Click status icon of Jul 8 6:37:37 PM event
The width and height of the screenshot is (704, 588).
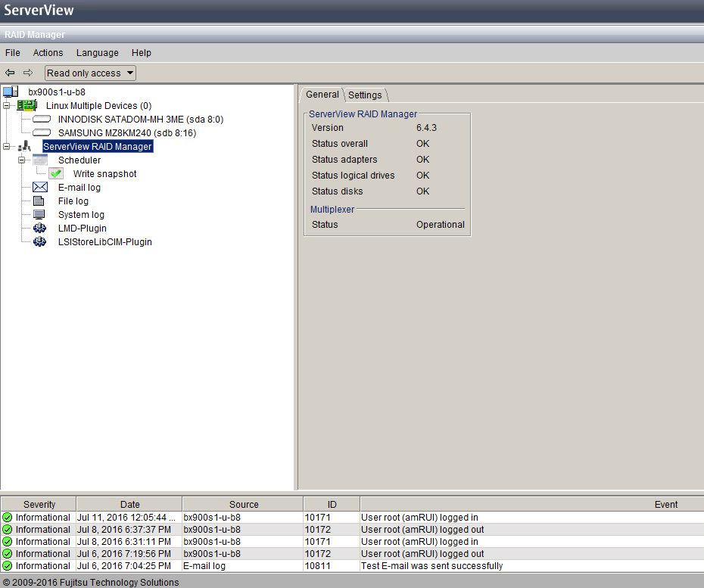point(7,530)
